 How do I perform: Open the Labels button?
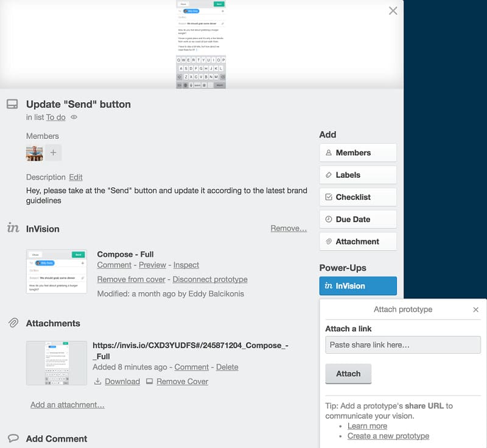358,175
